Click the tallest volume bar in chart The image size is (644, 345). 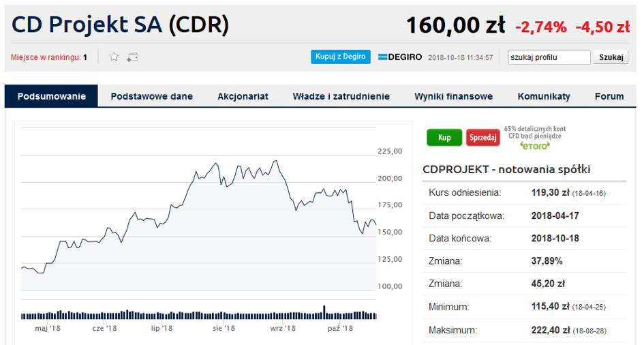[x=324, y=312]
